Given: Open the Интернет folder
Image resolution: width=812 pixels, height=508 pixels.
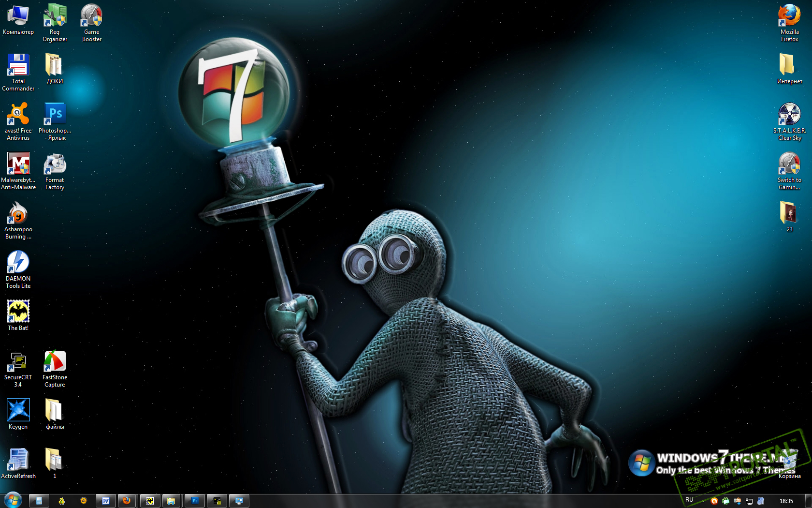Looking at the screenshot, I should (x=789, y=69).
